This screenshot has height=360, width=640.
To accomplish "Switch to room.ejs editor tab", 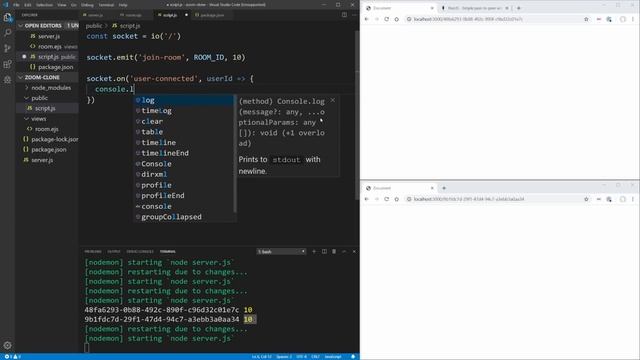I will pyautogui.click(x=133, y=15).
